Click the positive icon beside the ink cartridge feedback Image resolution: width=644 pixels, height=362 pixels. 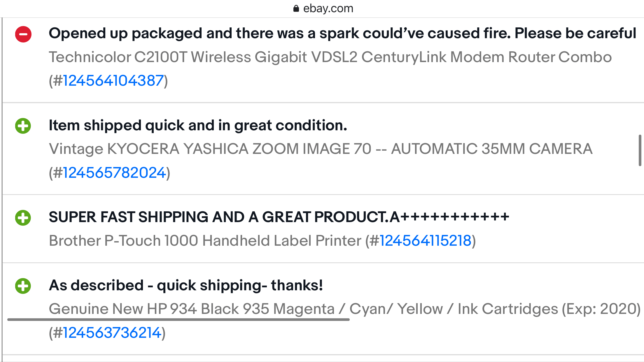23,287
